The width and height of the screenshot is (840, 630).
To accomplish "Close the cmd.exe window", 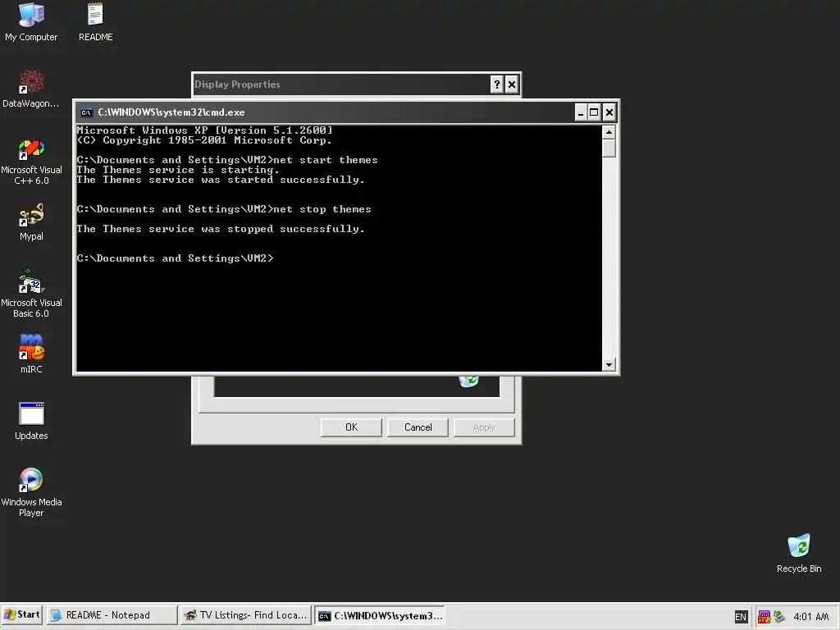I will point(609,112).
